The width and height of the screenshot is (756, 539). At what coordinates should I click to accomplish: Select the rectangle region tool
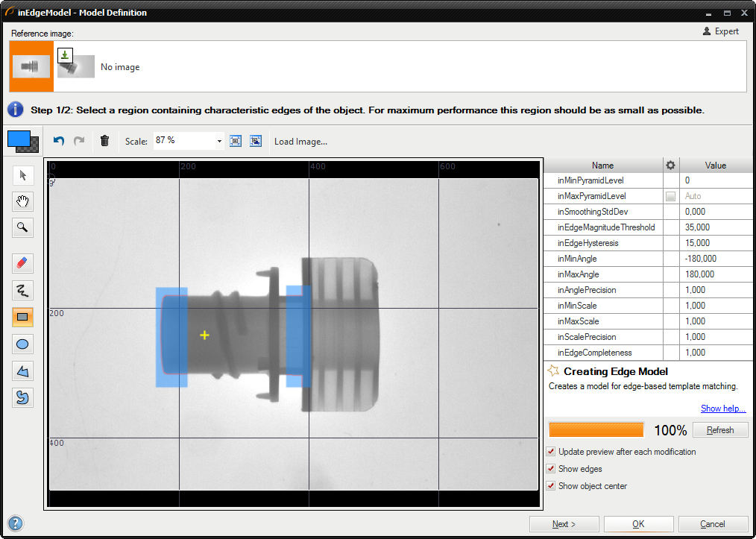pyautogui.click(x=22, y=317)
